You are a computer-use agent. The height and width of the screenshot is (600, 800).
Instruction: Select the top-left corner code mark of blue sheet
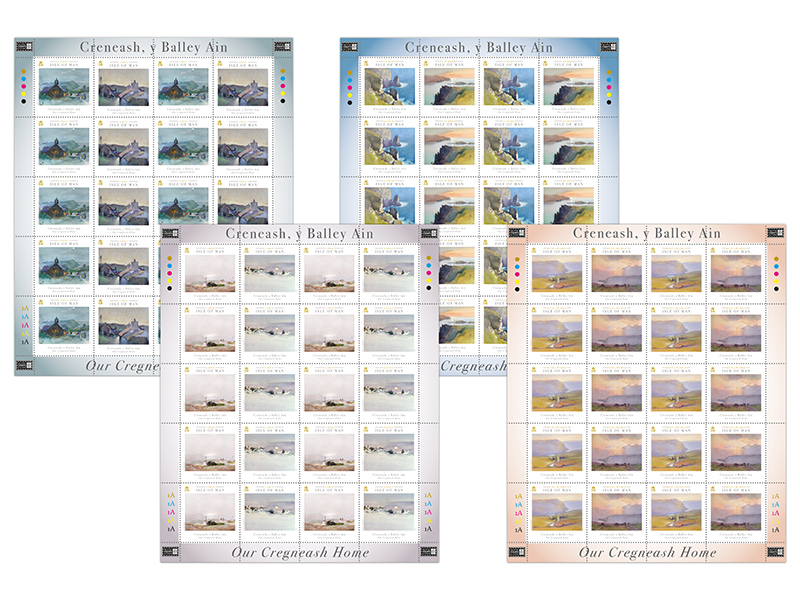tap(349, 47)
